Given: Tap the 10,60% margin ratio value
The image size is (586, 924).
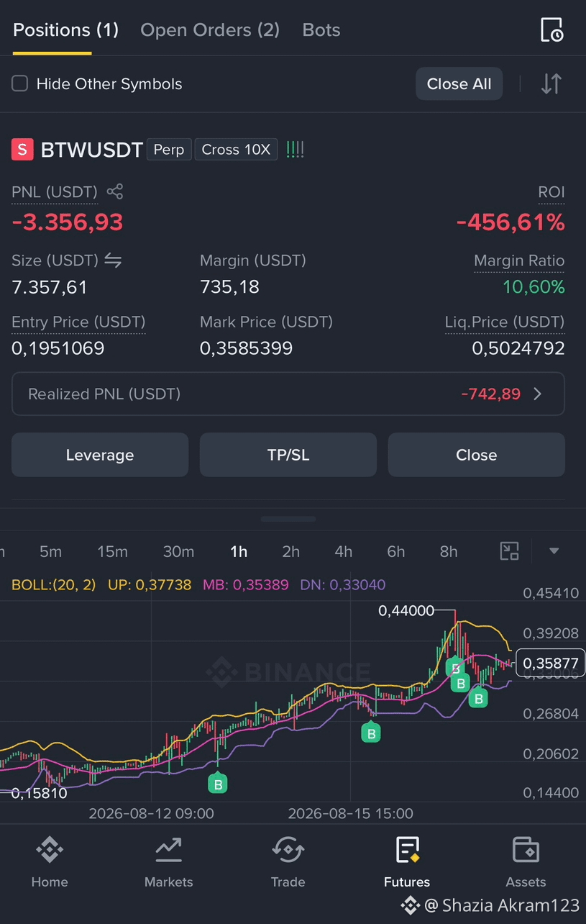Looking at the screenshot, I should pos(534,287).
